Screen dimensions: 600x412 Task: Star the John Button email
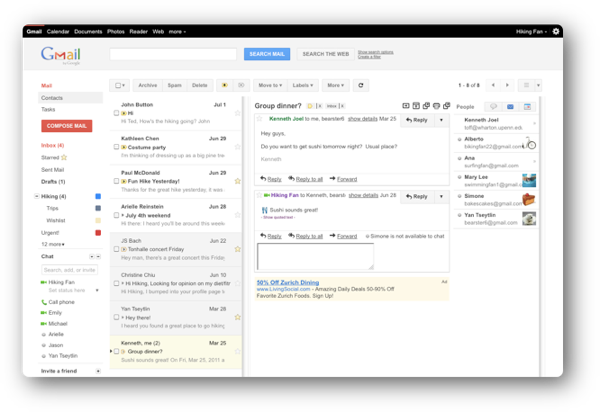point(238,113)
